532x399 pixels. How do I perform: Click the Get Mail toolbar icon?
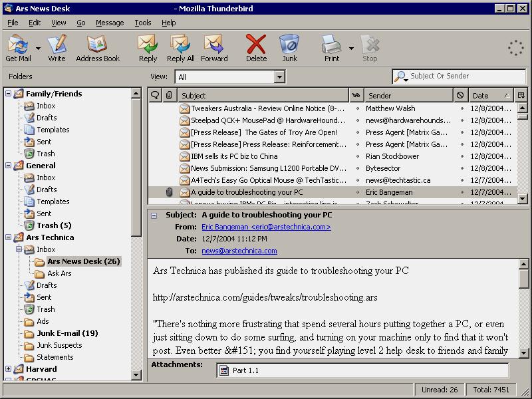(x=18, y=45)
